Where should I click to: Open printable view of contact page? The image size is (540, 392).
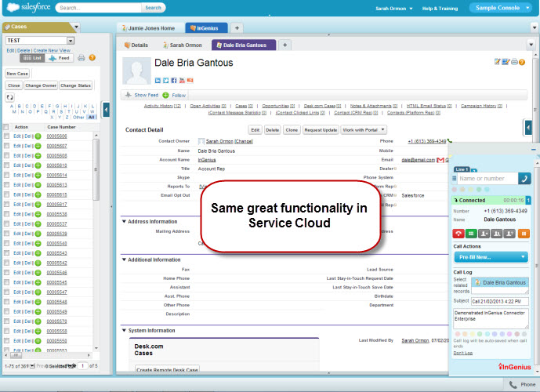[x=514, y=62]
